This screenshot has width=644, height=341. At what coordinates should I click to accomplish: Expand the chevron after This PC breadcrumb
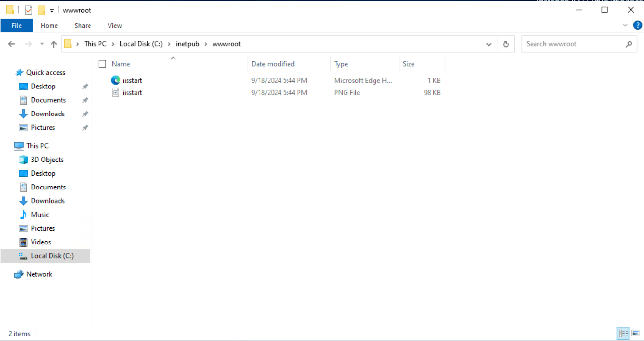tap(113, 44)
